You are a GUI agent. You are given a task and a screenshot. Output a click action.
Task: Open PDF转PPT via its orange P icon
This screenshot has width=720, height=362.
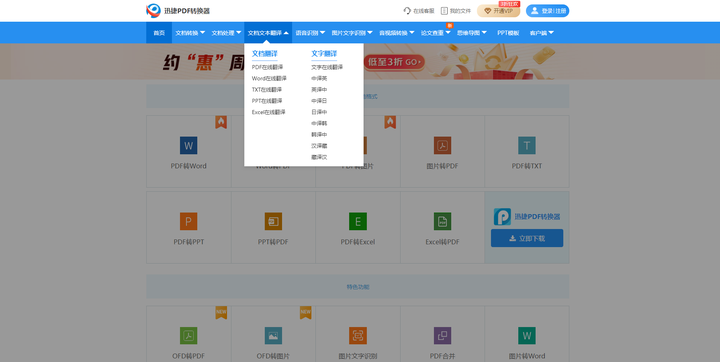(x=188, y=221)
